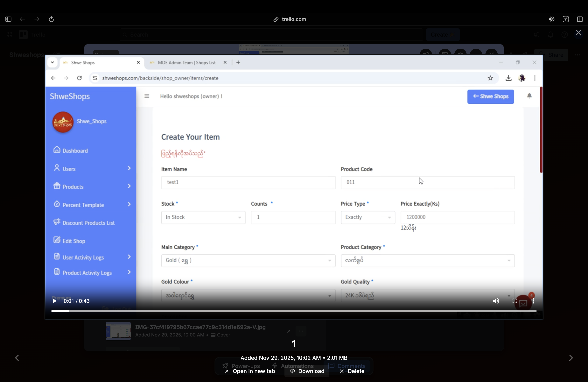The width and height of the screenshot is (588, 382).
Task: Mute the video volume
Action: click(496, 301)
